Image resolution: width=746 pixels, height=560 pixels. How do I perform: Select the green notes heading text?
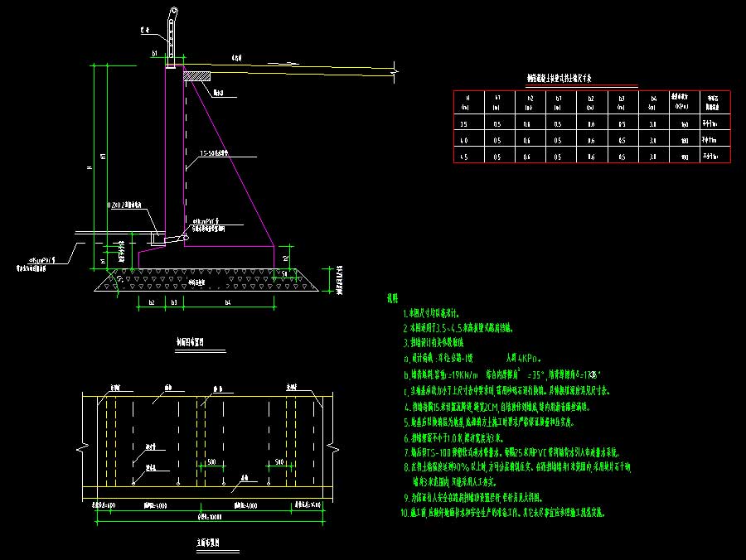pos(392,297)
